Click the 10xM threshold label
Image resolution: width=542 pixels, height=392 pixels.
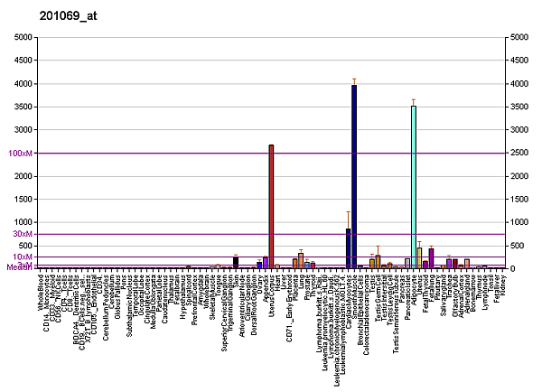[23, 257]
